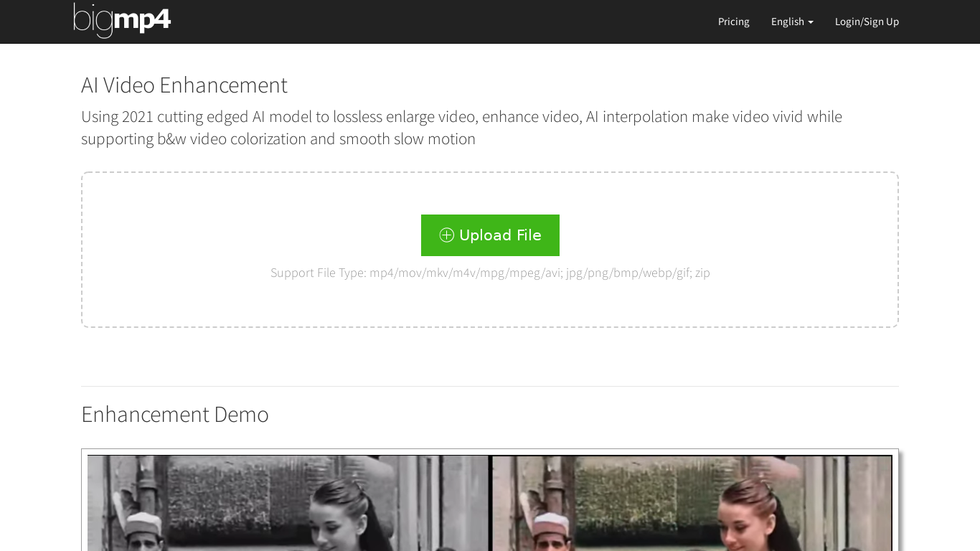The height and width of the screenshot is (551, 980).
Task: Click the black-and-white demo video half
Action: tap(288, 503)
